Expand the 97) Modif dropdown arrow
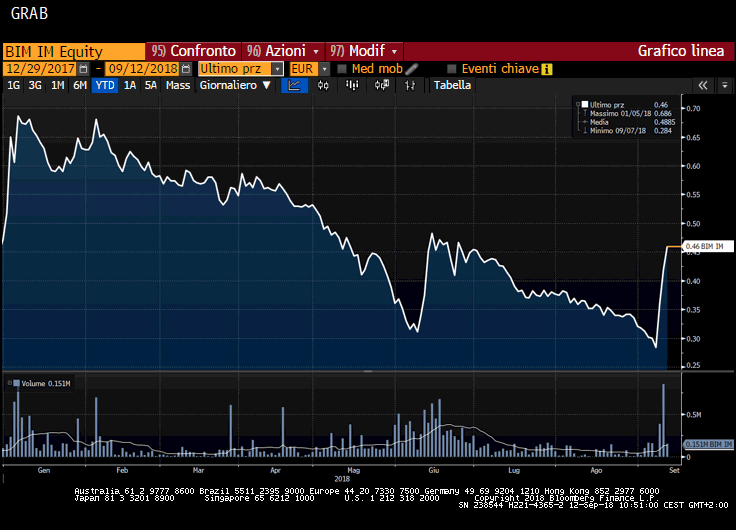This screenshot has width=736, height=530. pyautogui.click(x=394, y=51)
